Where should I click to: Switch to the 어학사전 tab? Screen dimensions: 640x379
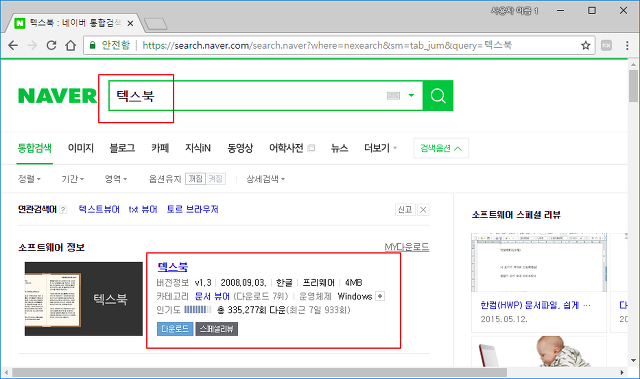pyautogui.click(x=286, y=148)
